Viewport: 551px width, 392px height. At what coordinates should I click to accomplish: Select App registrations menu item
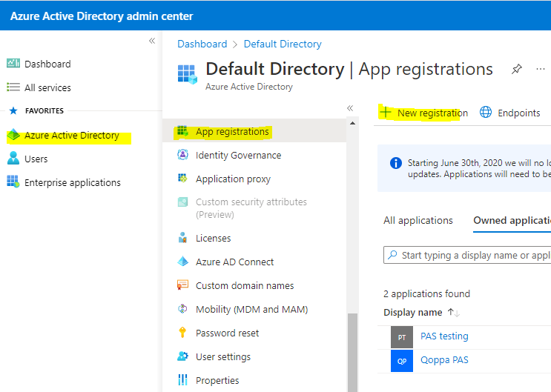[254, 130]
